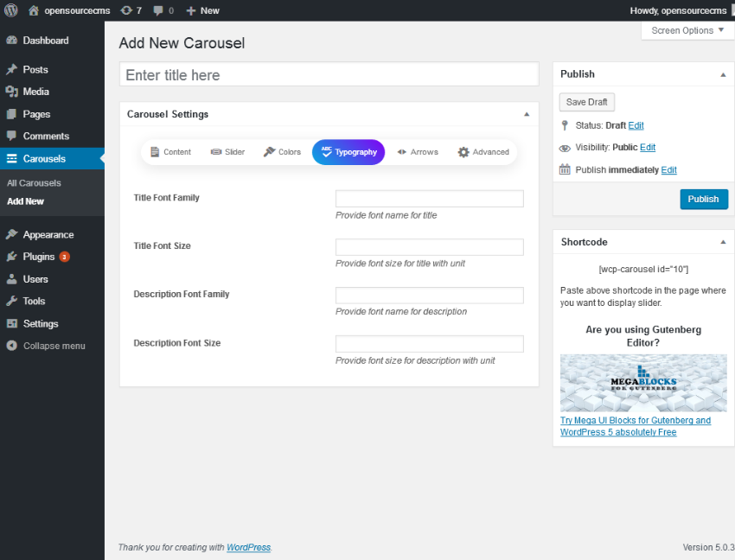
Task: Switch to the Arrows settings tab
Action: [417, 152]
